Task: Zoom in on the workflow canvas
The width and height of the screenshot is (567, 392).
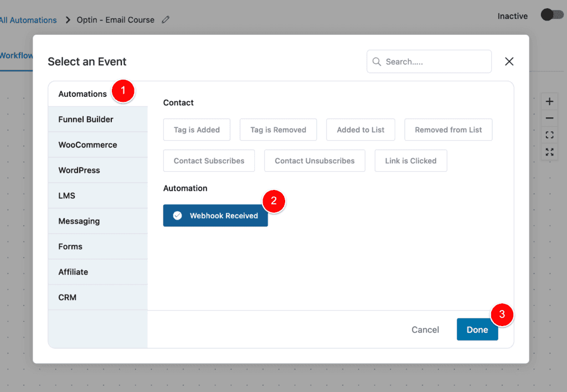Action: tap(549, 101)
